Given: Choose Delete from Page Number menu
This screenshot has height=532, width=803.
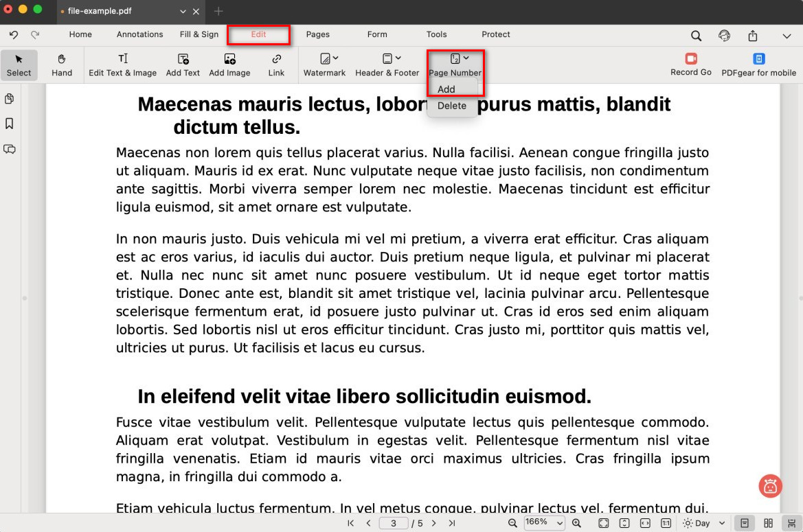Looking at the screenshot, I should [451, 106].
